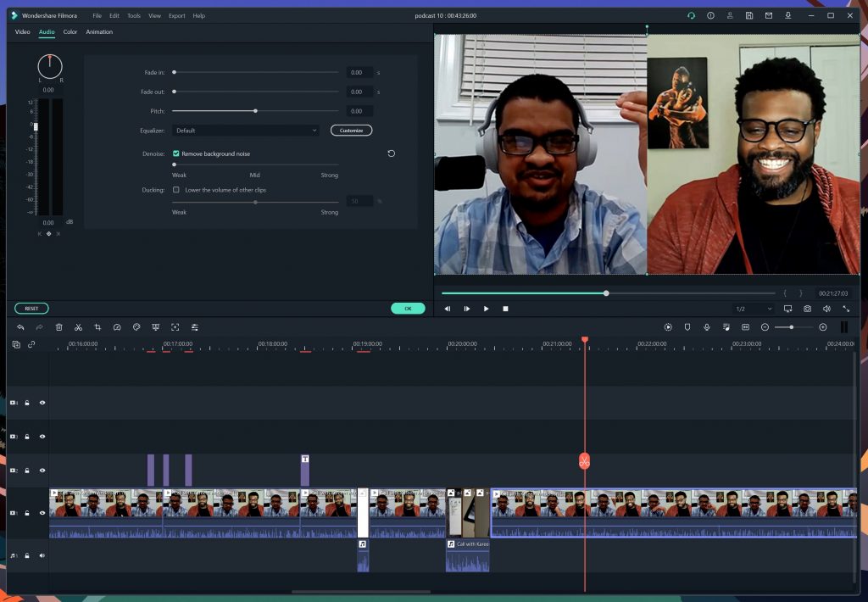
Task: Click the zoom out minus icon
Action: tap(765, 327)
